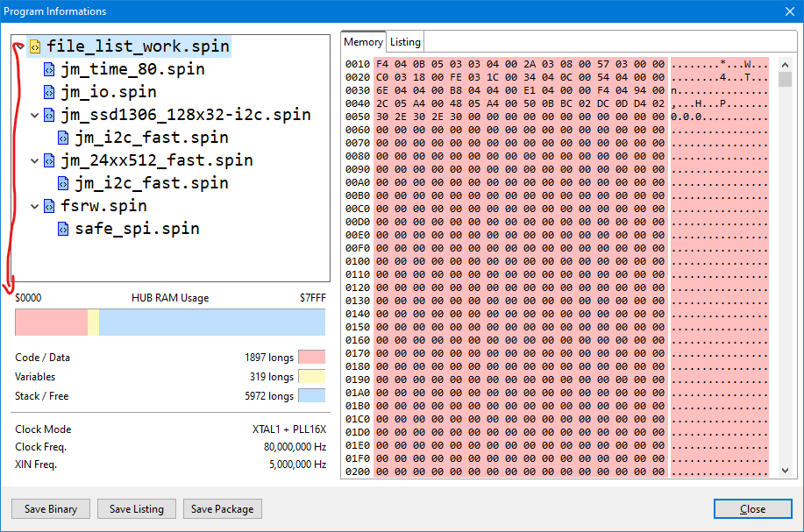
Task: Switch to the Listing tab
Action: click(405, 42)
